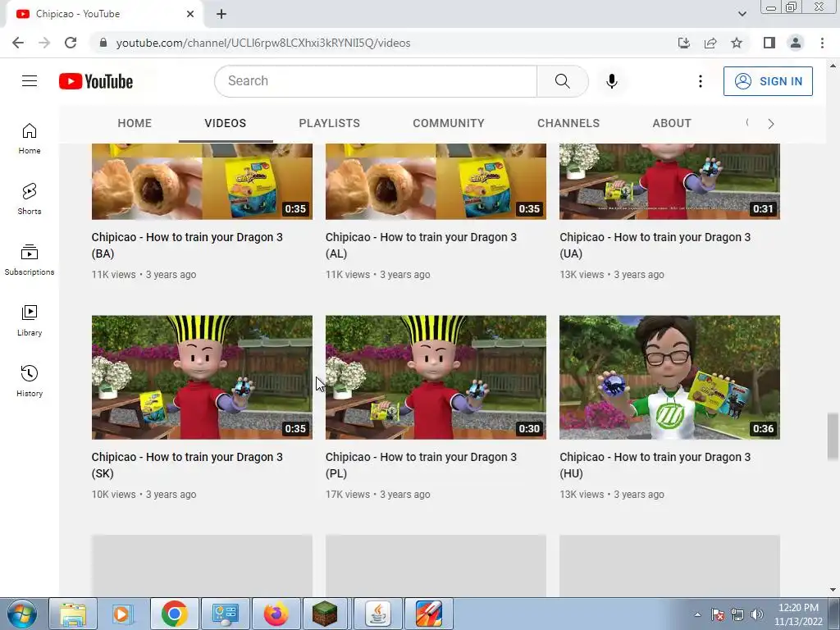Click browser forward arrow

(44, 43)
